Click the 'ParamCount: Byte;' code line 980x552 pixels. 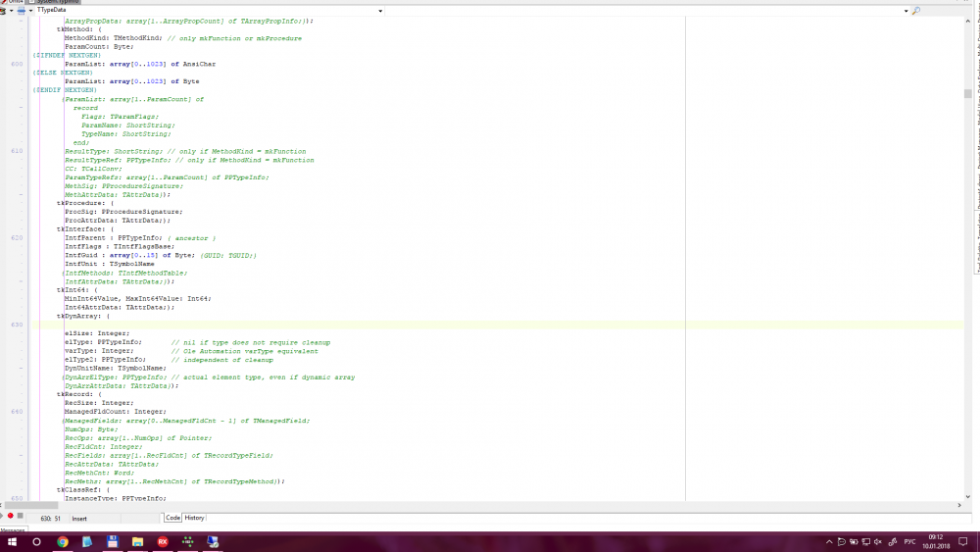click(99, 47)
